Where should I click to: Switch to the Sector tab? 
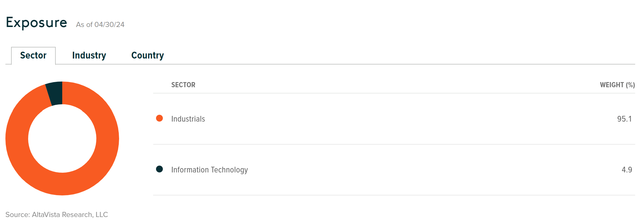point(33,55)
